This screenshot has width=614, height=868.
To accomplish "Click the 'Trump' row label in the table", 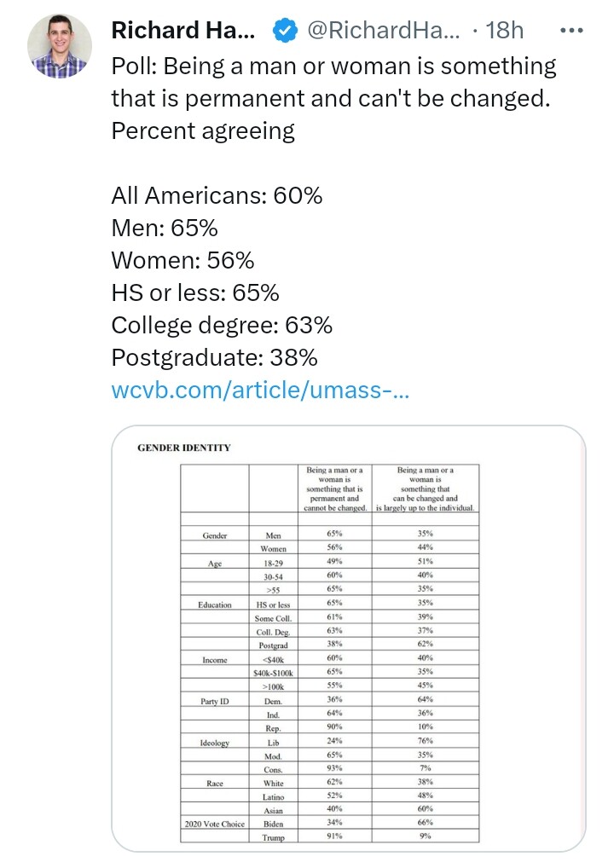I will coord(274,837).
